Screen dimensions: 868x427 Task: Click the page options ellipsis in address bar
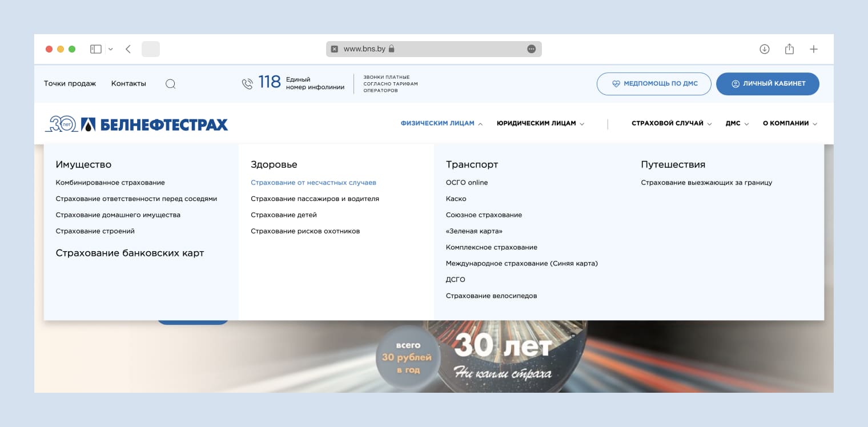tap(532, 49)
